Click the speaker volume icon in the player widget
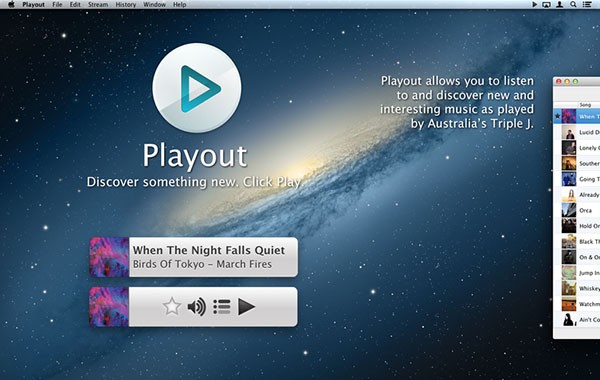 (197, 307)
